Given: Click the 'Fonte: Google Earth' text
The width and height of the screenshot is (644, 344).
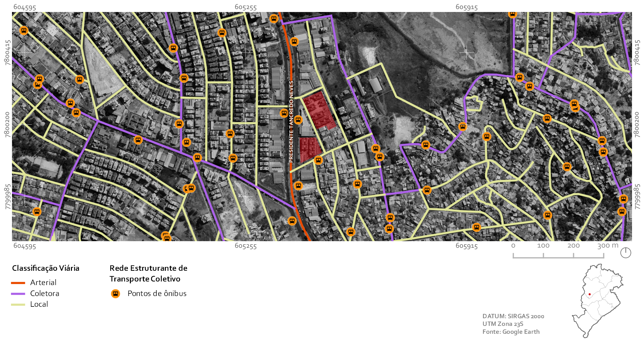Looking at the screenshot, I should (x=511, y=332).
